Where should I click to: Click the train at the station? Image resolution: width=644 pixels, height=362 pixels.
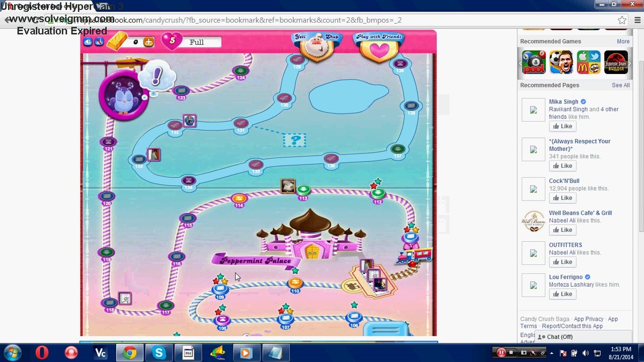click(x=414, y=255)
